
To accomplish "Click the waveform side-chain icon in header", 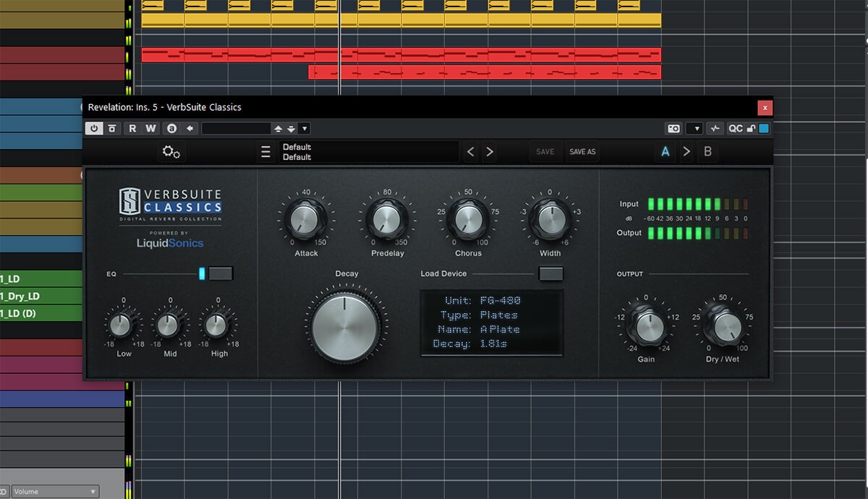I will pos(715,129).
